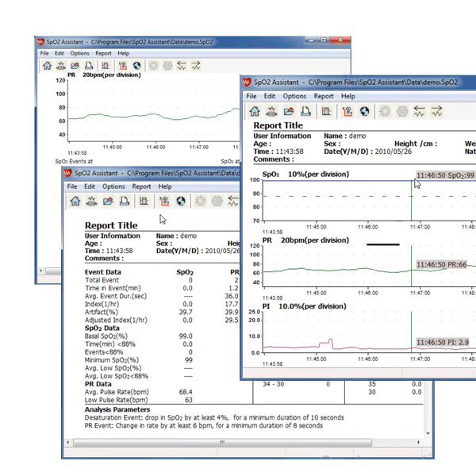Click open-folder icon in the back PR-only window
The image size is (476, 476).
point(75,67)
